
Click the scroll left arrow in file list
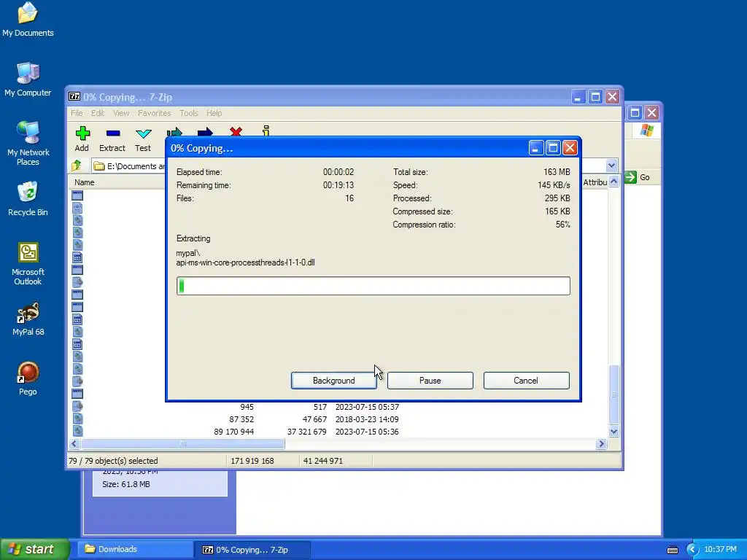click(74, 444)
